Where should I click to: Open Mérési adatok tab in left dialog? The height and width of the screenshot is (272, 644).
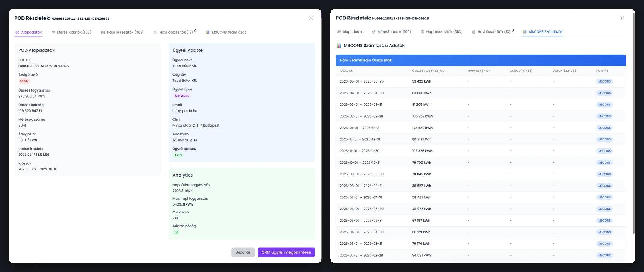coord(71,32)
